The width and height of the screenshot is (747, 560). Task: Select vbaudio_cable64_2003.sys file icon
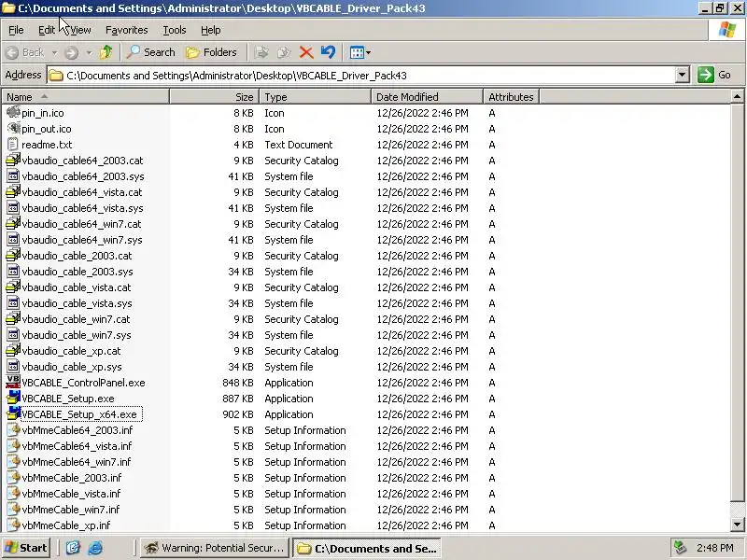tap(13, 176)
